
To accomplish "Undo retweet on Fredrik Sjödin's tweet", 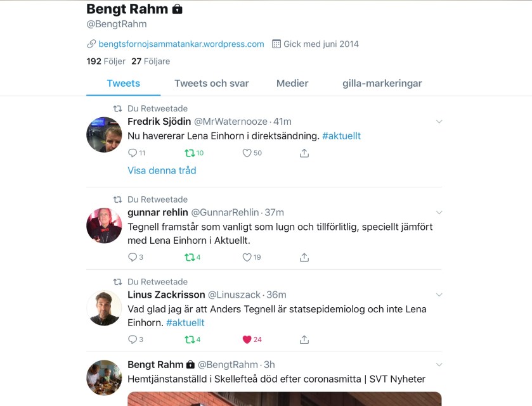I will [189, 153].
